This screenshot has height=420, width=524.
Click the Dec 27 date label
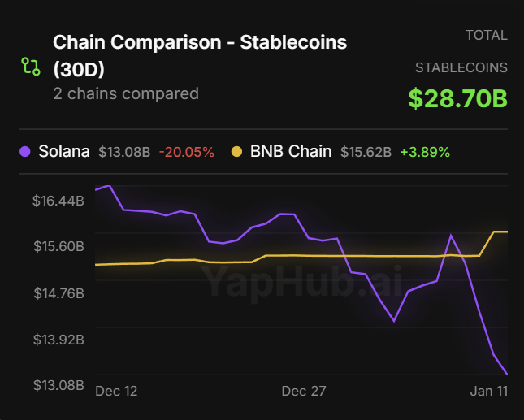304,391
